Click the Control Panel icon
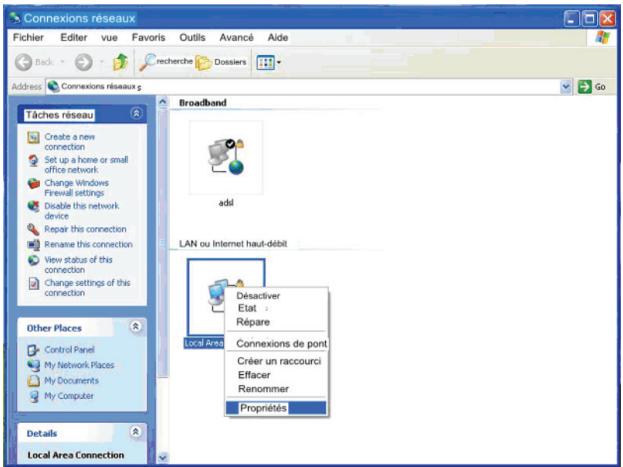The width and height of the screenshot is (623, 467). point(33,350)
